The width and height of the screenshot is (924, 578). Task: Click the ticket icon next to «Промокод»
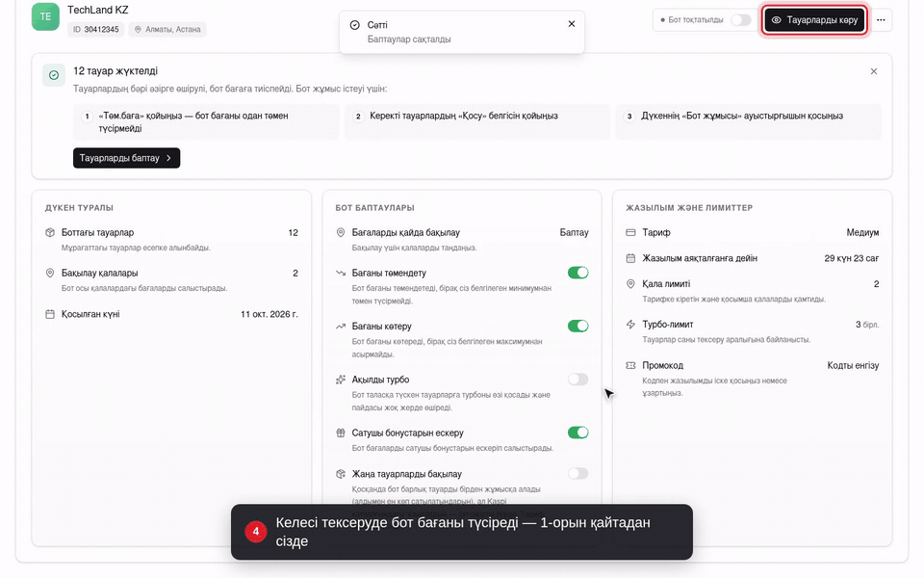(x=630, y=366)
